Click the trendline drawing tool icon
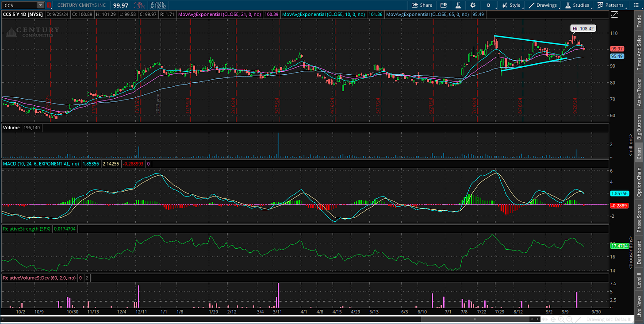 (578, 320)
